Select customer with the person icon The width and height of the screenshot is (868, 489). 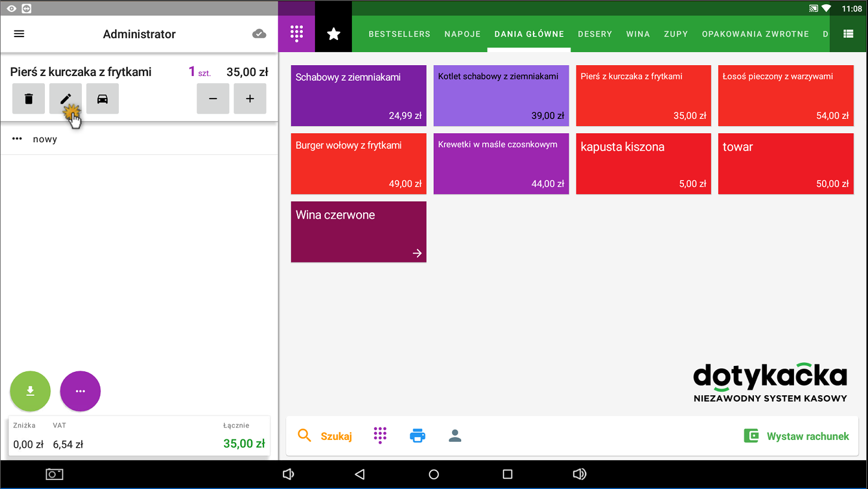pos(455,436)
